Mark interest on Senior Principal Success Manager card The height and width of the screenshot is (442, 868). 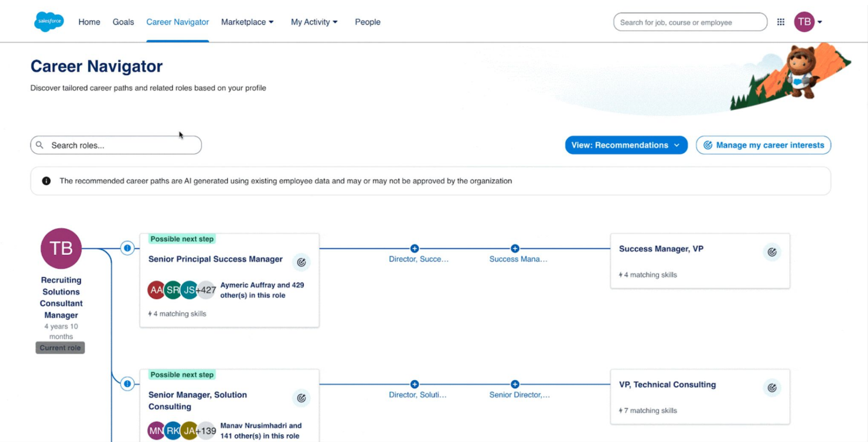301,262
